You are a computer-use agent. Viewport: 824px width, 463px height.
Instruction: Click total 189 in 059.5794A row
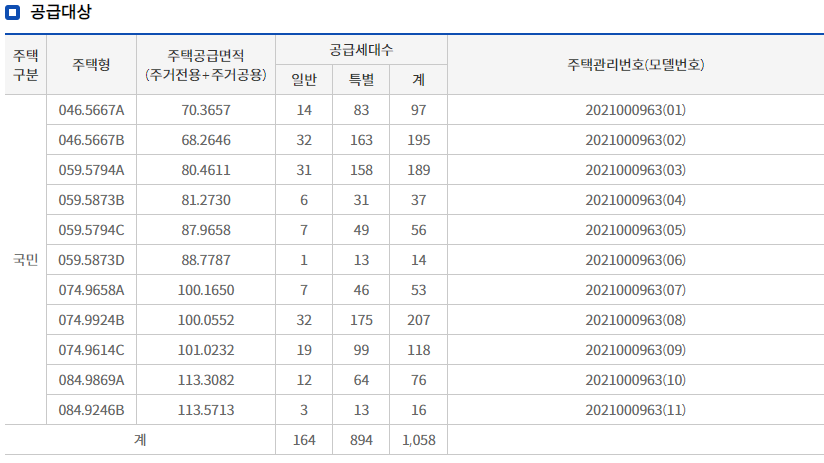pyautogui.click(x=419, y=170)
